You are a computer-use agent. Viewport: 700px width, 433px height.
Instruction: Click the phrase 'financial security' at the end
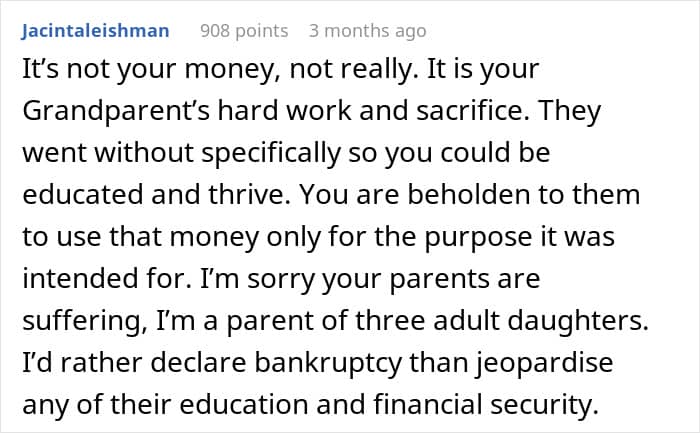coord(485,404)
